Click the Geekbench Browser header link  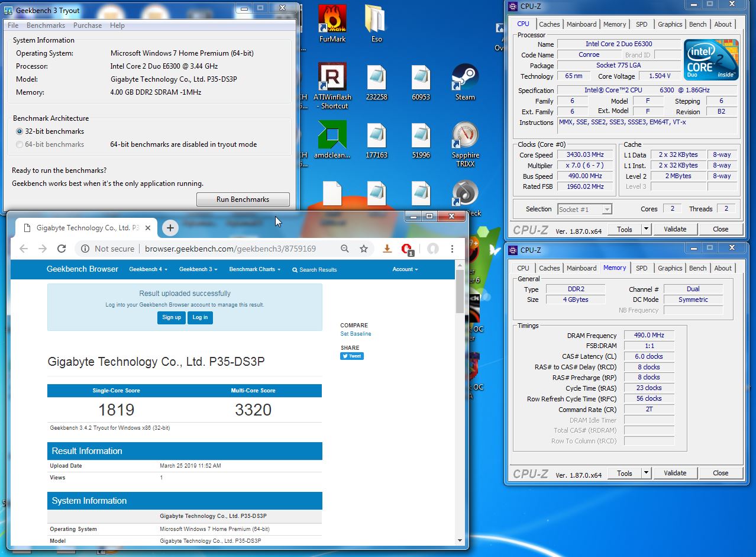point(82,269)
